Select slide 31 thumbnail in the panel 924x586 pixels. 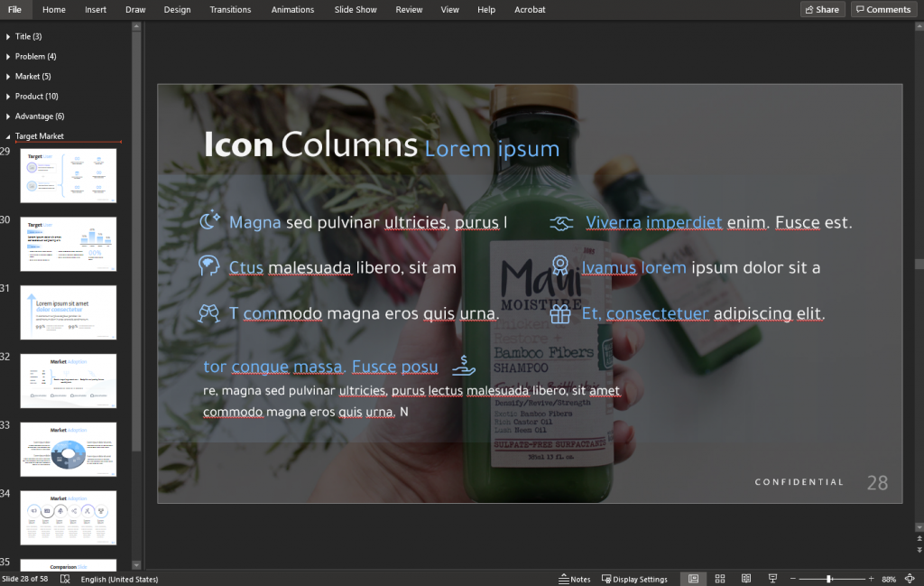(69, 312)
